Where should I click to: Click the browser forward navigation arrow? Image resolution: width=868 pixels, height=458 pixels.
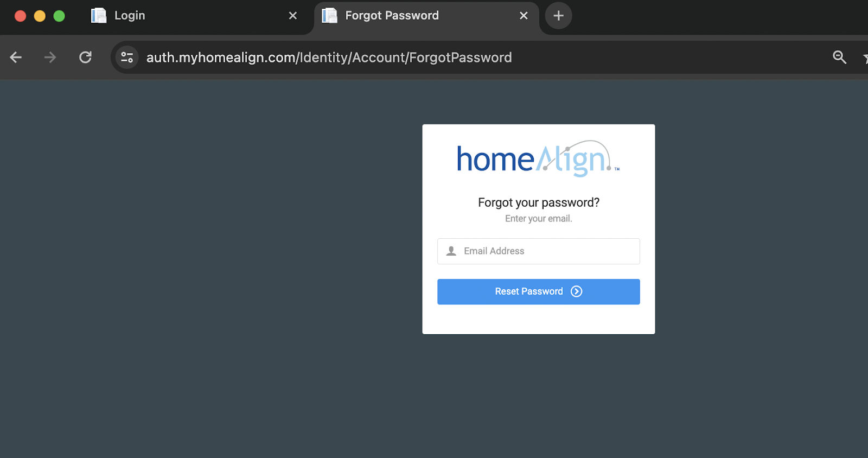tap(50, 57)
